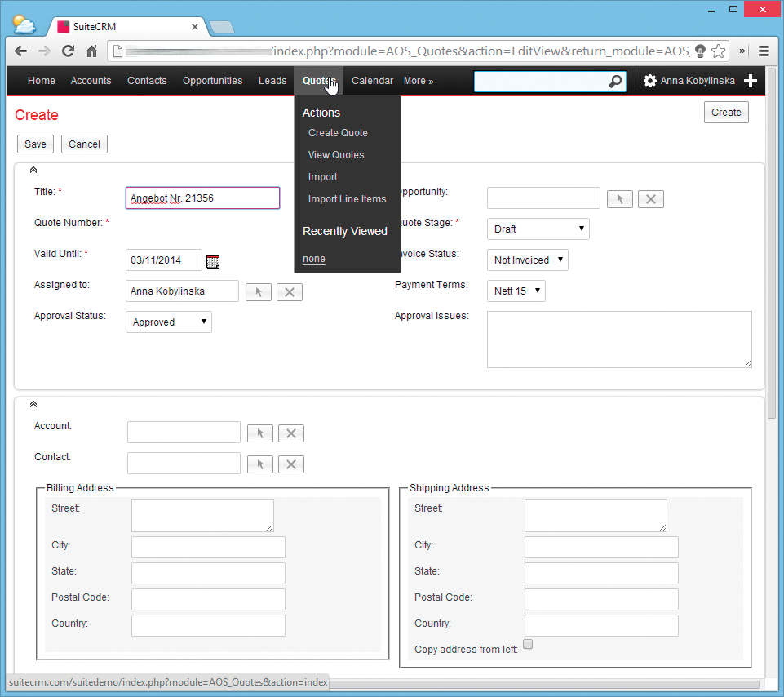Clear the Account field using the X icon
Screen dimensions: 784x697
291,433
